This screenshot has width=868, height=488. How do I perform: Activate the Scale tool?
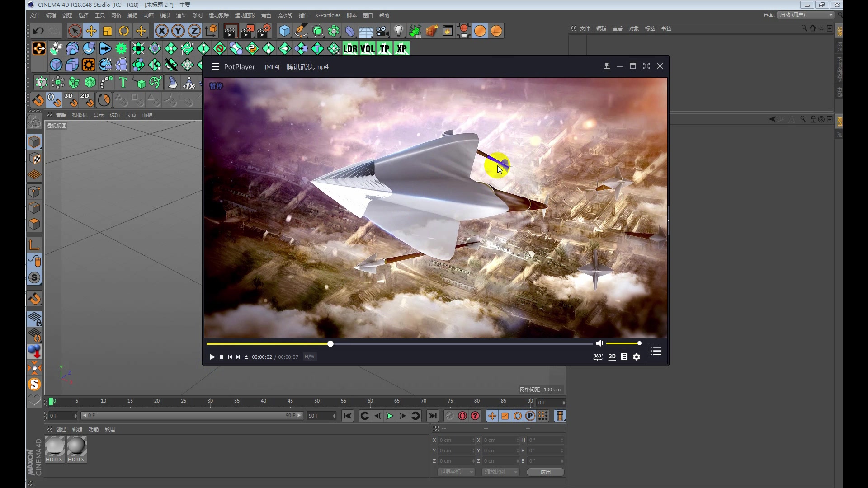pyautogui.click(x=108, y=31)
